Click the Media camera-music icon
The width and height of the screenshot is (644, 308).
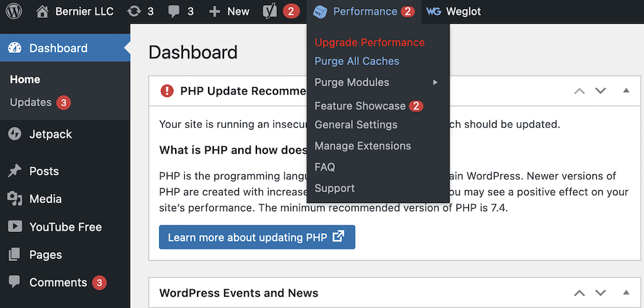15,199
